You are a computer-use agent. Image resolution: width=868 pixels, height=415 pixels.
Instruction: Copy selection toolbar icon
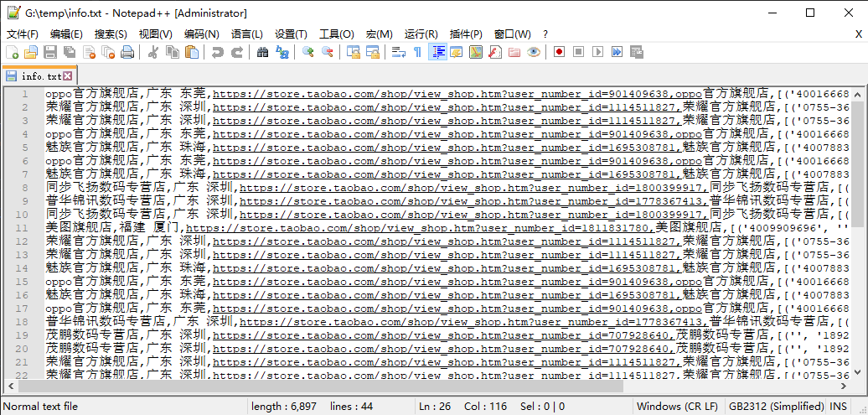173,52
